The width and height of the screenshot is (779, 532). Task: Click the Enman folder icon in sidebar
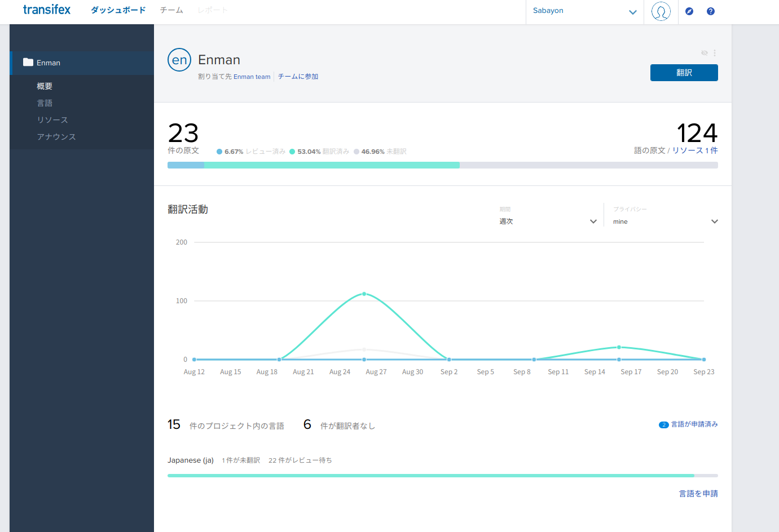click(x=28, y=62)
